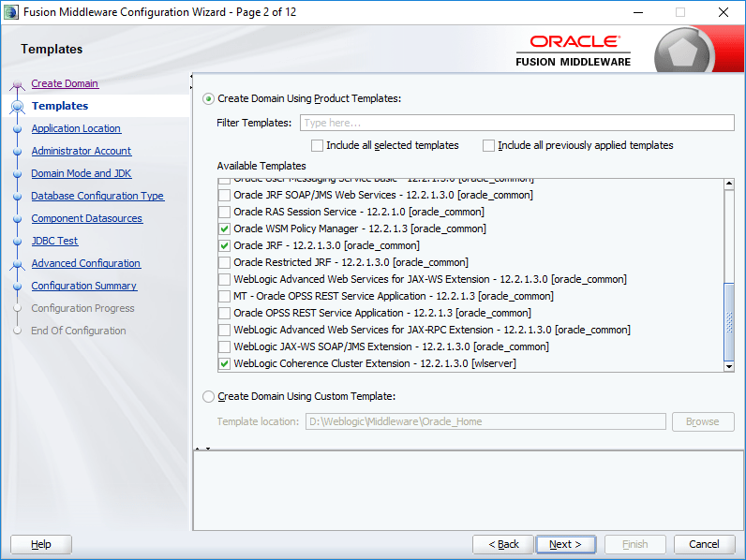This screenshot has width=746, height=560.
Task: Select Create Domain Using Custom Template radio
Action: [x=208, y=396]
